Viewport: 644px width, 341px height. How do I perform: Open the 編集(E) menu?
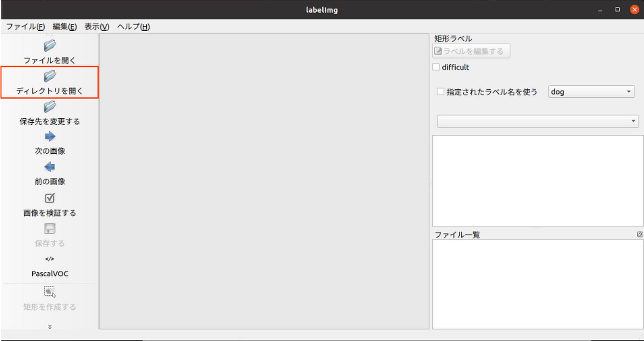[x=64, y=27]
